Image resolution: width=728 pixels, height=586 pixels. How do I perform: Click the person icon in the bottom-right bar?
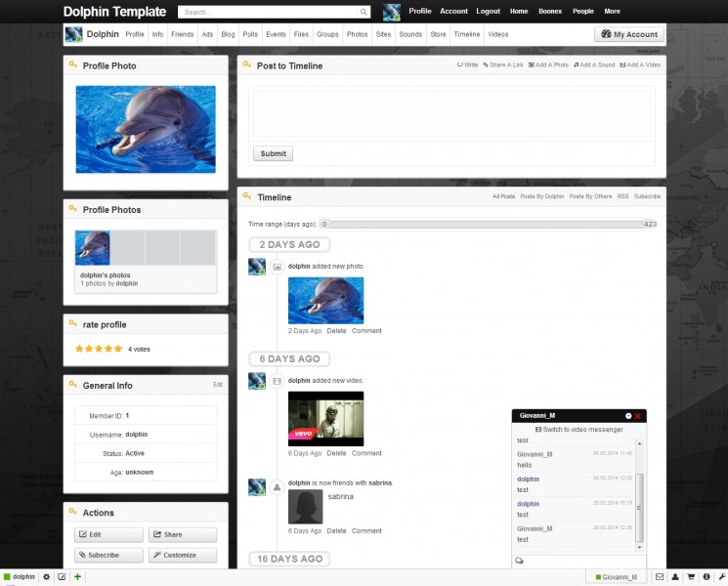675,576
